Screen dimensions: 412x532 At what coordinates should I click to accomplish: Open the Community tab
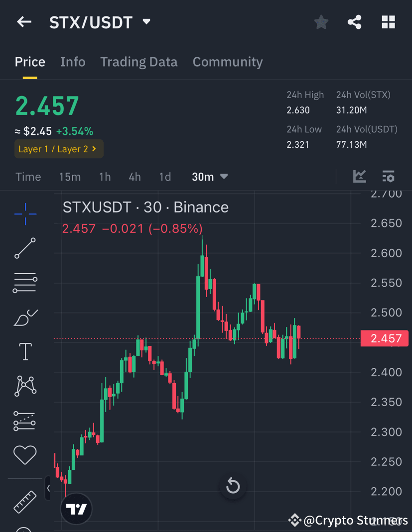pyautogui.click(x=228, y=62)
